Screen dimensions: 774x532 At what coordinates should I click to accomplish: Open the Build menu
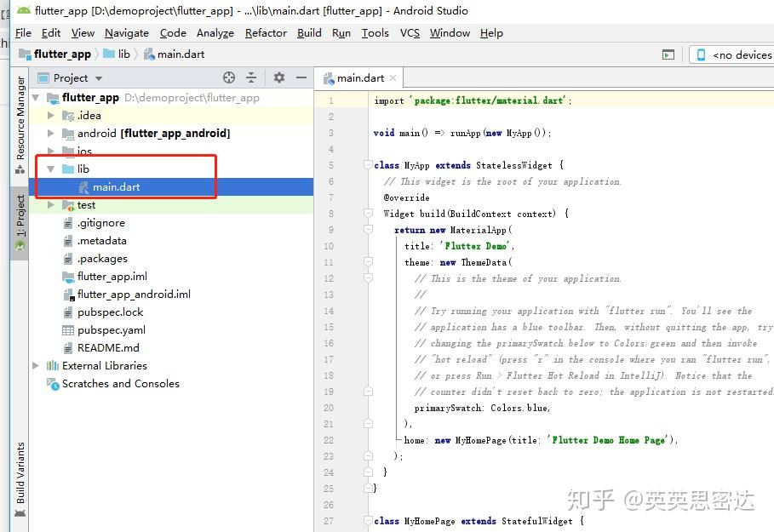pos(309,33)
